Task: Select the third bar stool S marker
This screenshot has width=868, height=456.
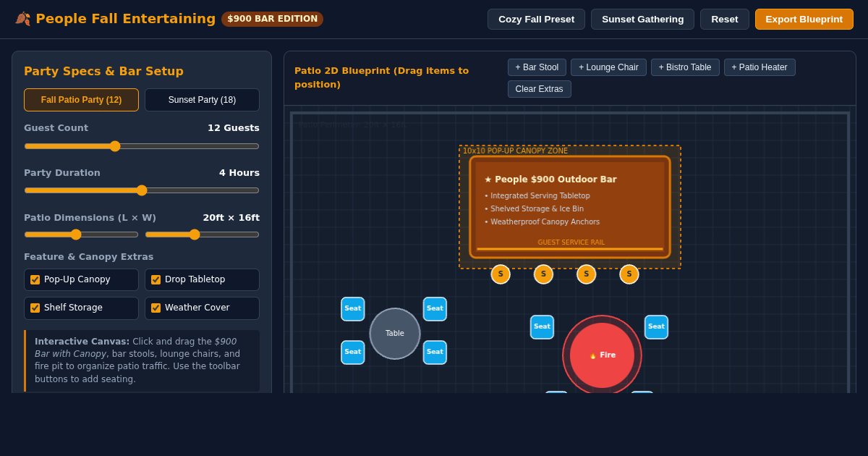Action: (x=586, y=274)
